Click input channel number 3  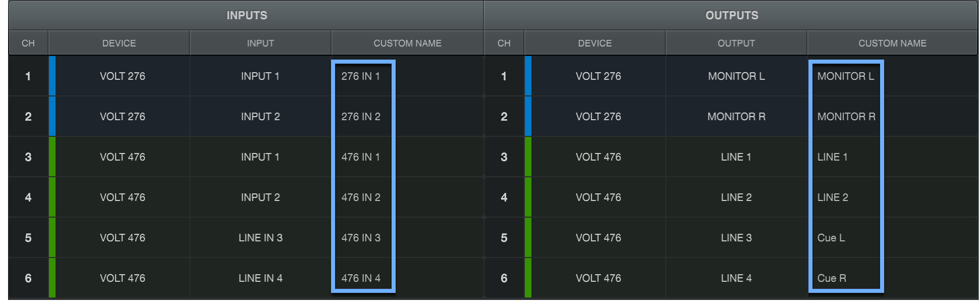[x=28, y=157]
